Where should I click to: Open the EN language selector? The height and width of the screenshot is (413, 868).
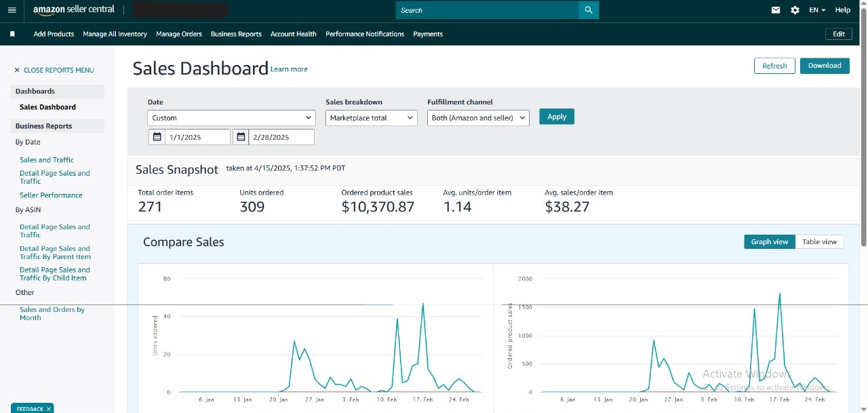click(x=817, y=10)
